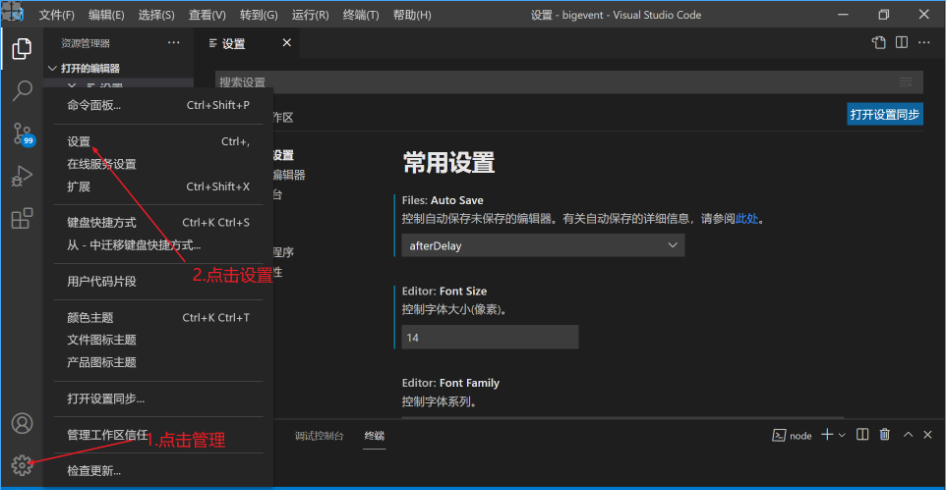Select 在线服务设置 menu entry
Image resolution: width=946 pixels, height=490 pixels.
click(158, 164)
